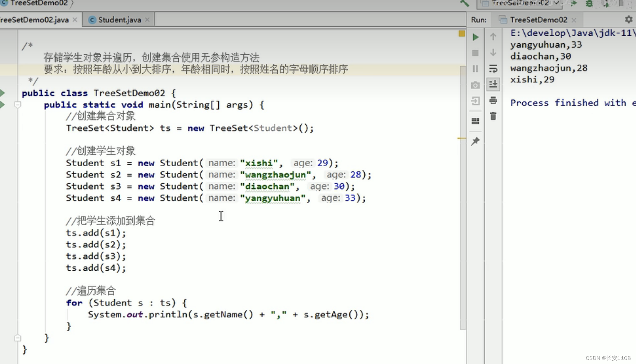This screenshot has height=364, width=636.
Task: Close the TreeSetDemo02 Run panel tab
Action: pyautogui.click(x=574, y=20)
